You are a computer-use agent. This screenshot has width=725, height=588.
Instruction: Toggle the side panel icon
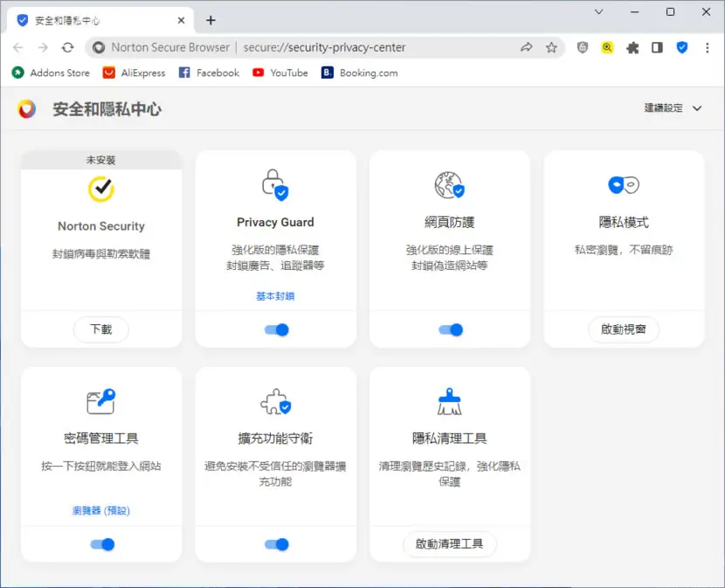coord(657,47)
